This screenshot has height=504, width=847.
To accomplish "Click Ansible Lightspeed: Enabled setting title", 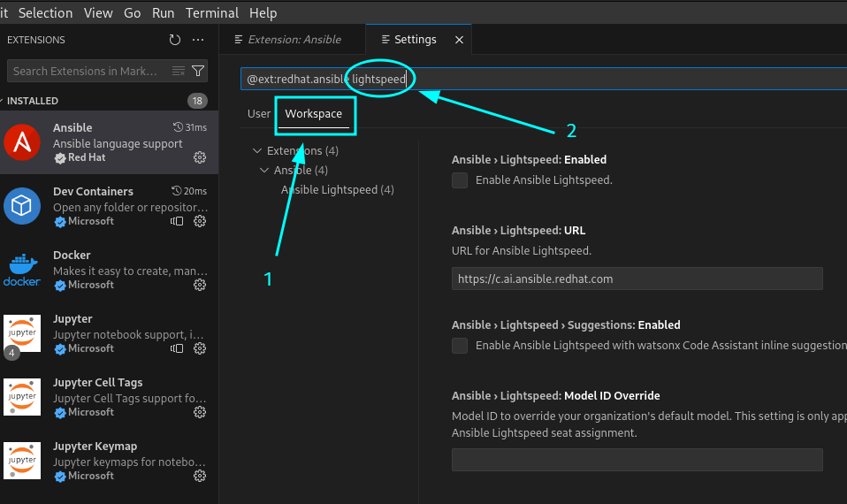I will coord(529,159).
